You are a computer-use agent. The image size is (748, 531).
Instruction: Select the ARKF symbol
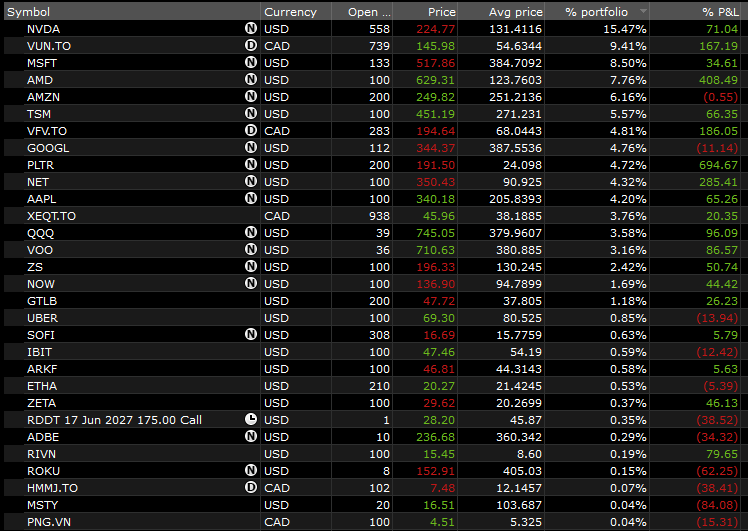tap(42, 369)
